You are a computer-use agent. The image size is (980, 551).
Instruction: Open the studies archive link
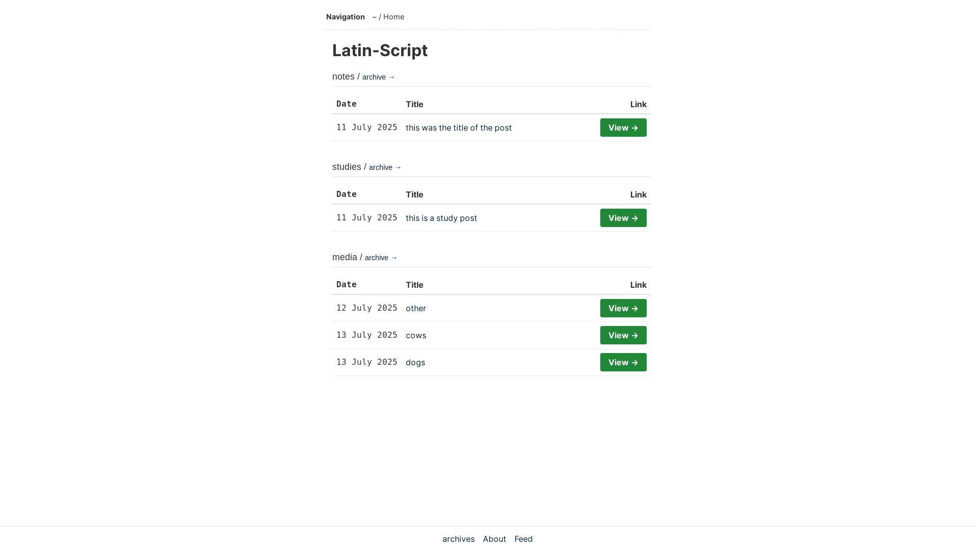coord(385,167)
